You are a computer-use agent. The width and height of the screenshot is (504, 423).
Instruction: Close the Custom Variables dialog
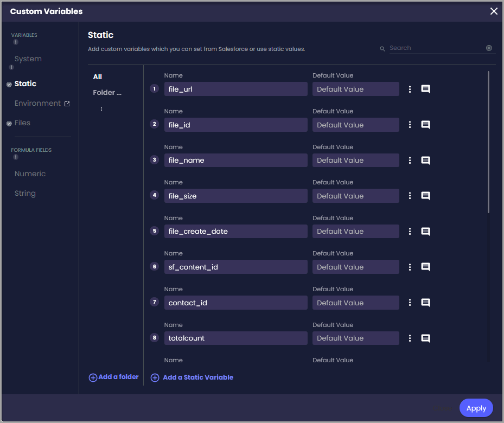[494, 11]
